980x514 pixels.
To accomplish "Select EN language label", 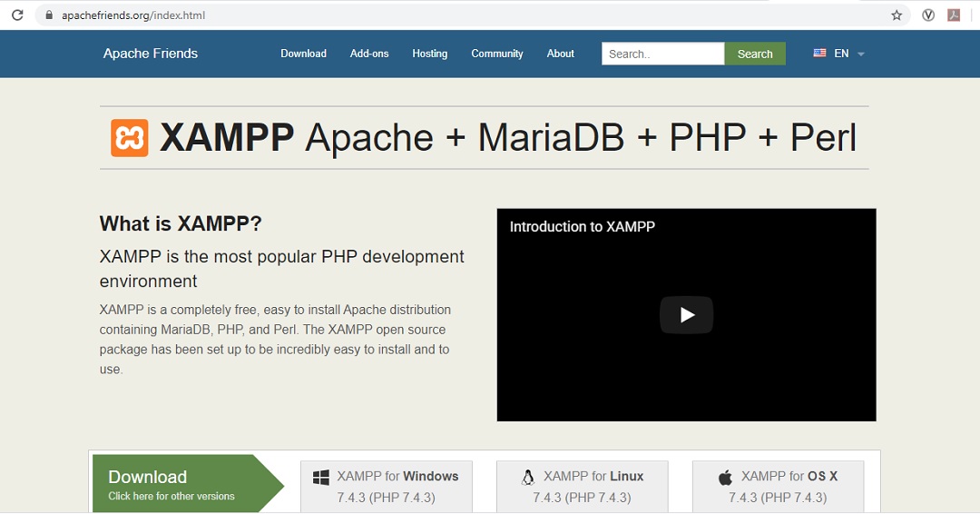I will point(841,54).
